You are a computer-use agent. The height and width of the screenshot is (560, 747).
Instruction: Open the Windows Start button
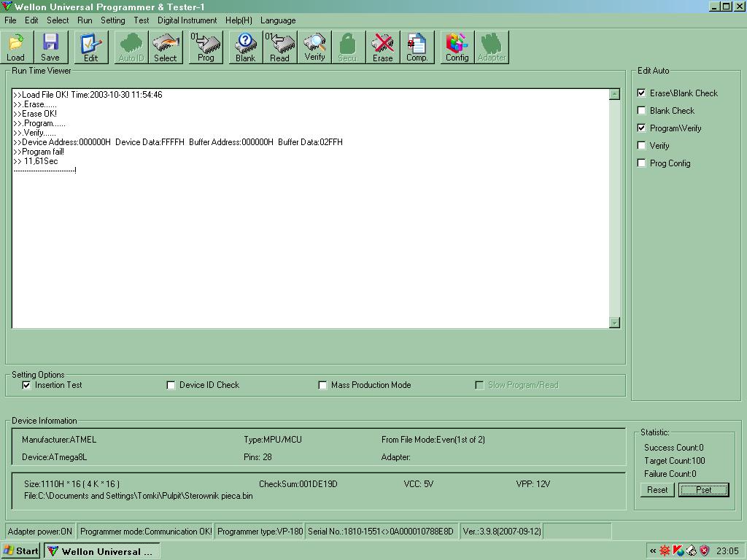coord(21,551)
